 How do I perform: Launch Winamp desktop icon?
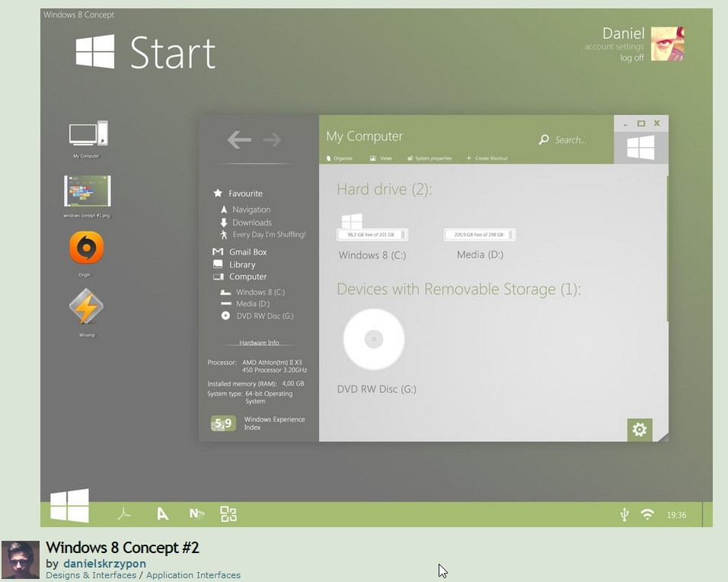(86, 306)
